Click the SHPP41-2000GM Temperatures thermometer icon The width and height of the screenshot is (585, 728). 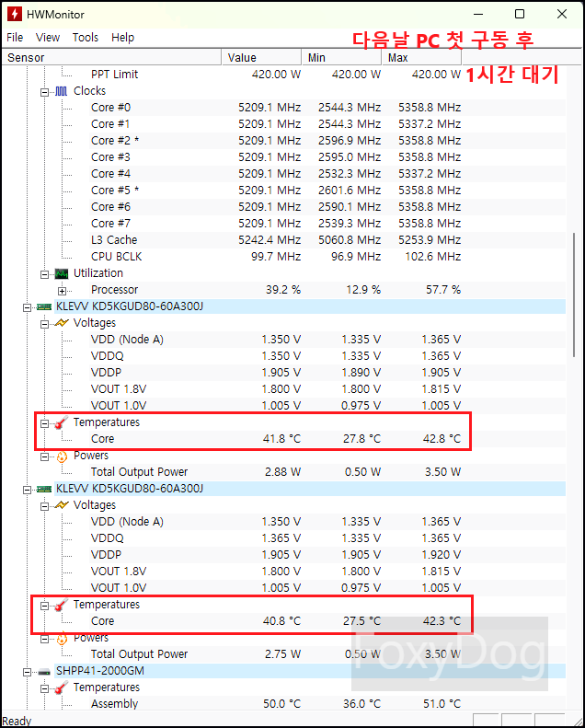[x=62, y=688]
